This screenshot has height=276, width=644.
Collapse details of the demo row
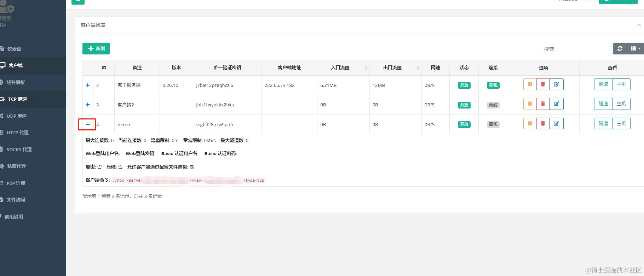point(88,124)
